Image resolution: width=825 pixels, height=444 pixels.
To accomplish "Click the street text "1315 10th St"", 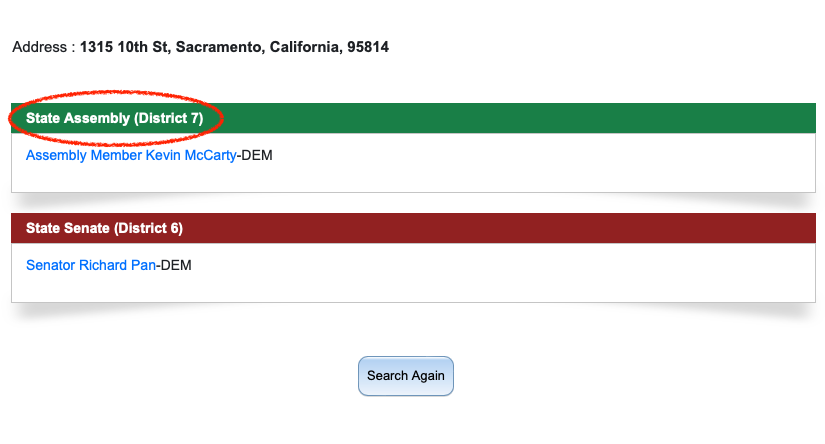I will click(x=122, y=47).
